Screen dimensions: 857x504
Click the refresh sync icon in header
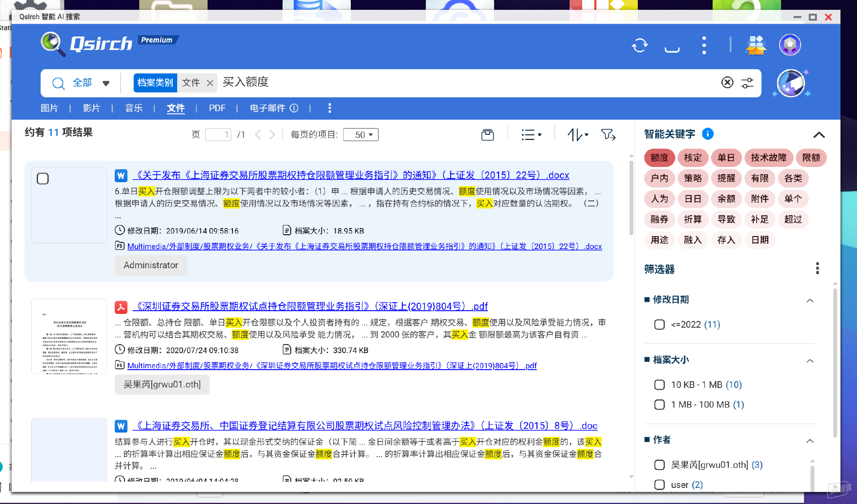(x=640, y=45)
